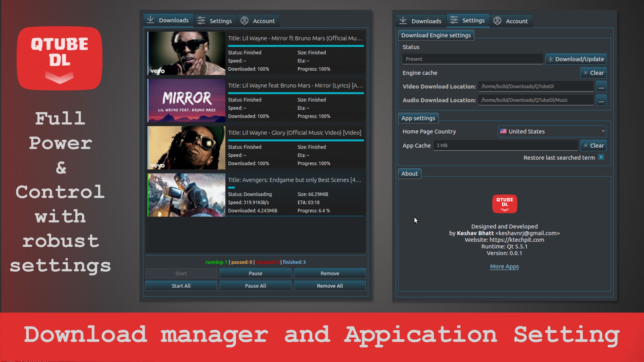Click the QTube DL logo in About

point(504,204)
